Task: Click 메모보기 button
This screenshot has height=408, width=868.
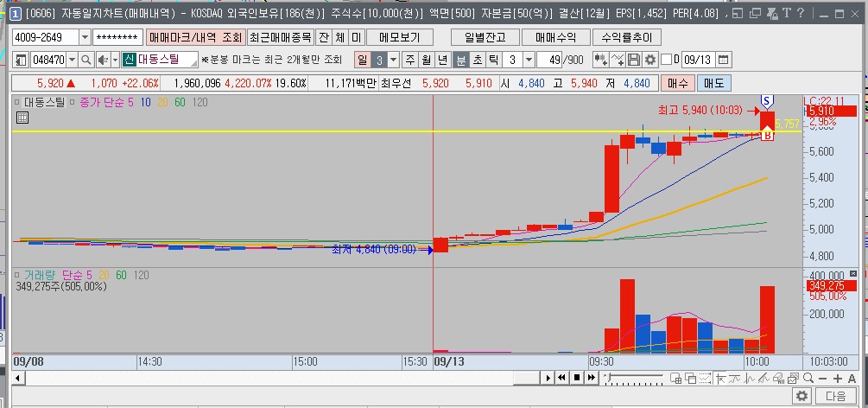Action: point(400,37)
